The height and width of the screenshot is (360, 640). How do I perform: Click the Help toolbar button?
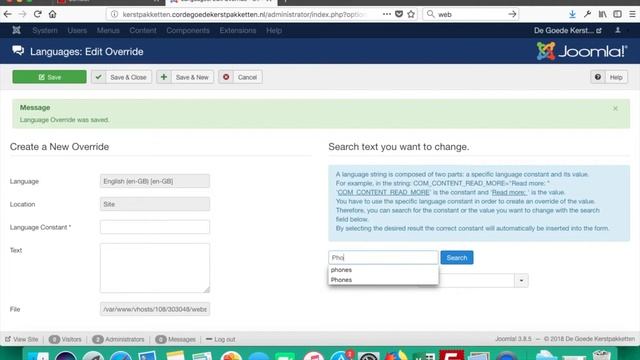pos(609,77)
